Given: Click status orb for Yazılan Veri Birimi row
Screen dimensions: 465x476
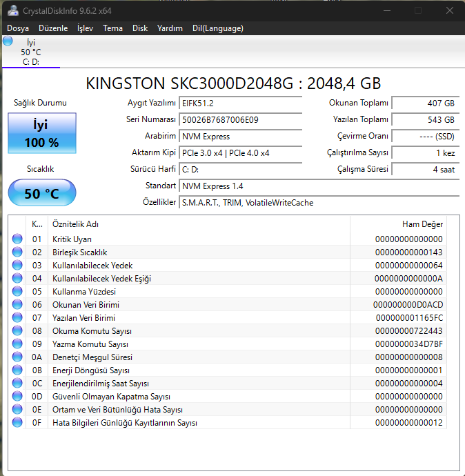Looking at the screenshot, I should pos(18,318).
